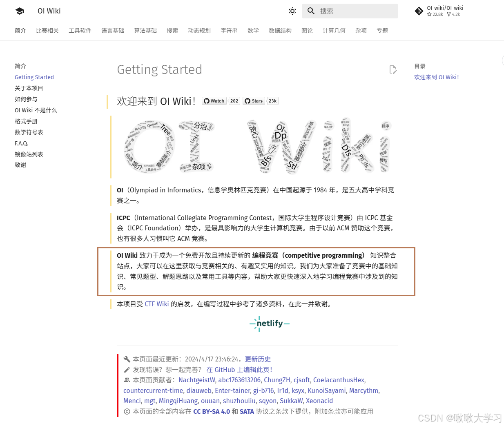Open contributor diauweb link
Screen dimensions: 504x426
coord(199,390)
